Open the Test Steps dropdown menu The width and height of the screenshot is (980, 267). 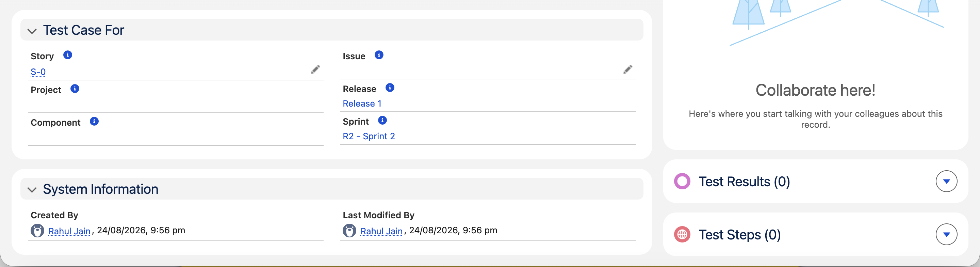pos(947,234)
